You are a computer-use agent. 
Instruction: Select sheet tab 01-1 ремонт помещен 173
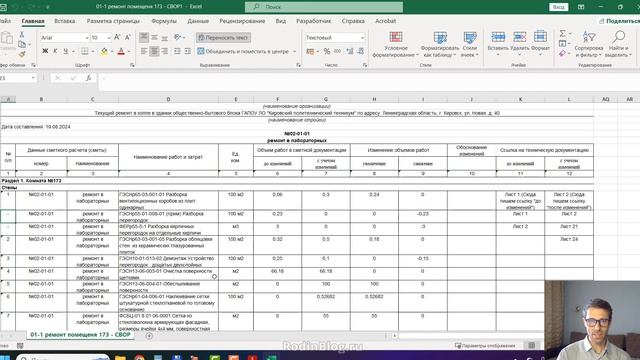click(x=80, y=335)
